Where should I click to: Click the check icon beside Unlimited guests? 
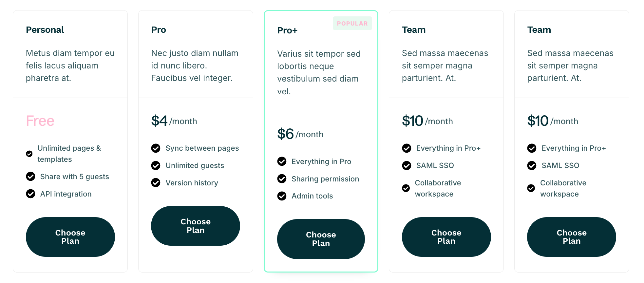156,165
